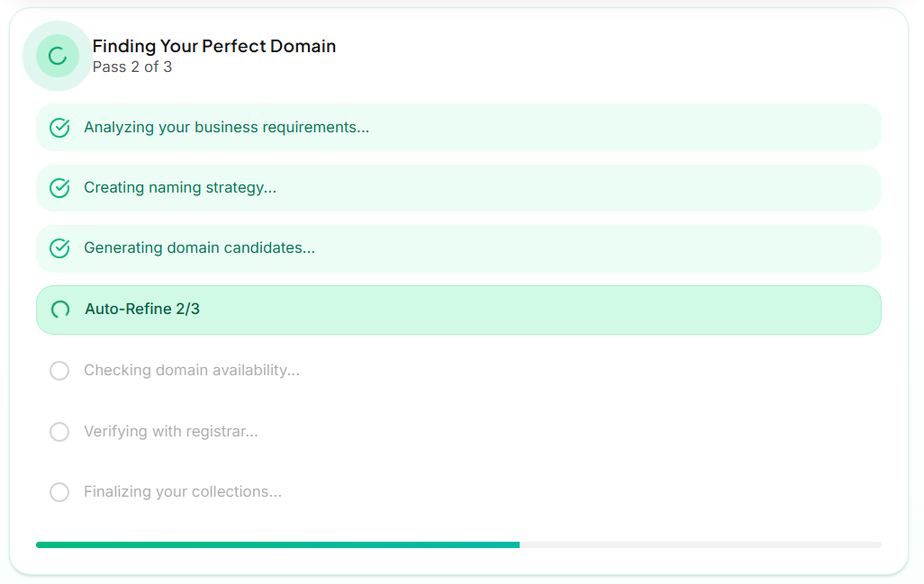Click the checkmark icon for Analyzing business requirements
The image size is (924, 584).
click(x=59, y=128)
